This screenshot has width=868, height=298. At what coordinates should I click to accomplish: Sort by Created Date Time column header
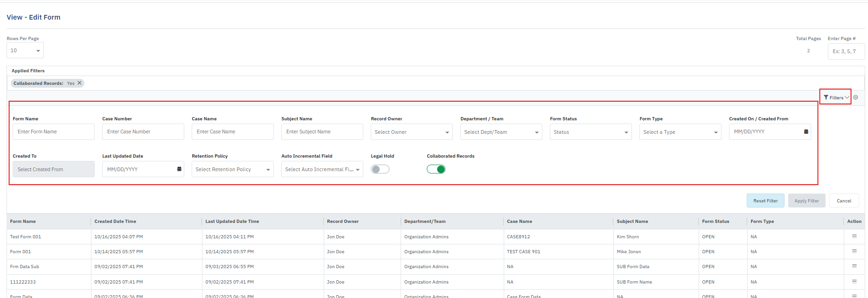tap(115, 222)
